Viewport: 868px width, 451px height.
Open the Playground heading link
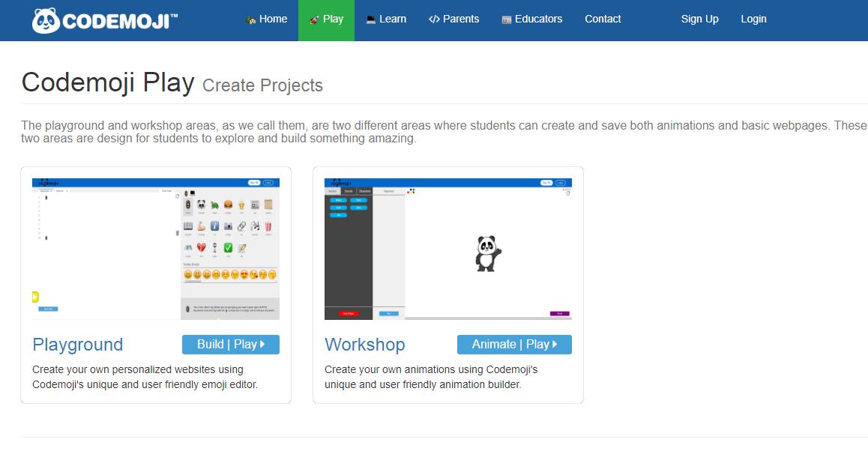coord(77,345)
